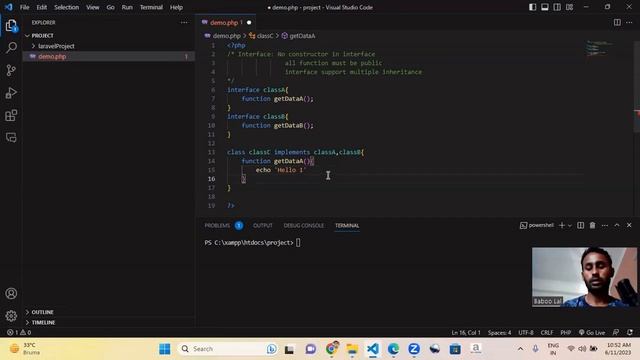Click Ln 16, Col 1 status entry
Screen dimensions: 640x360
click(466, 332)
